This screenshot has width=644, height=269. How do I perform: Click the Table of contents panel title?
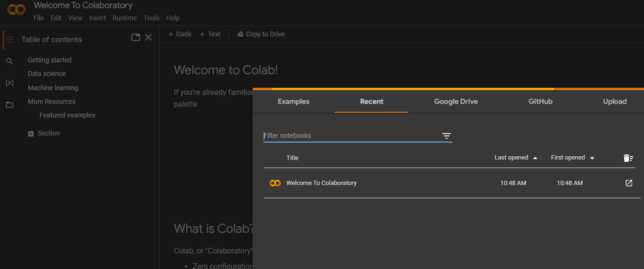52,40
